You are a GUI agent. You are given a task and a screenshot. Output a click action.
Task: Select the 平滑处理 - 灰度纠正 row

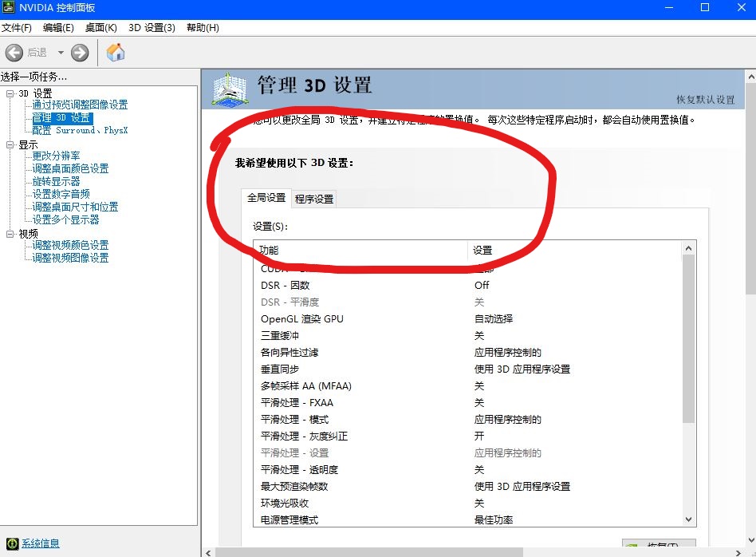point(467,436)
